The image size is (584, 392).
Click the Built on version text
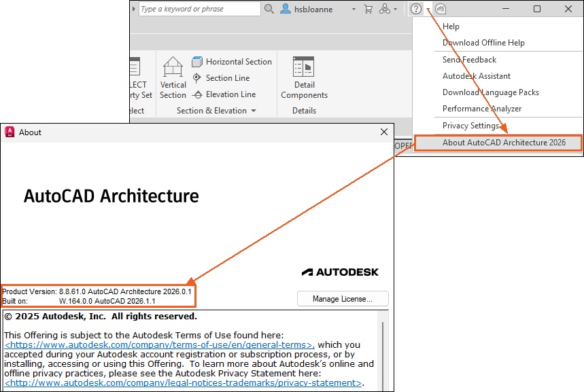(79, 301)
